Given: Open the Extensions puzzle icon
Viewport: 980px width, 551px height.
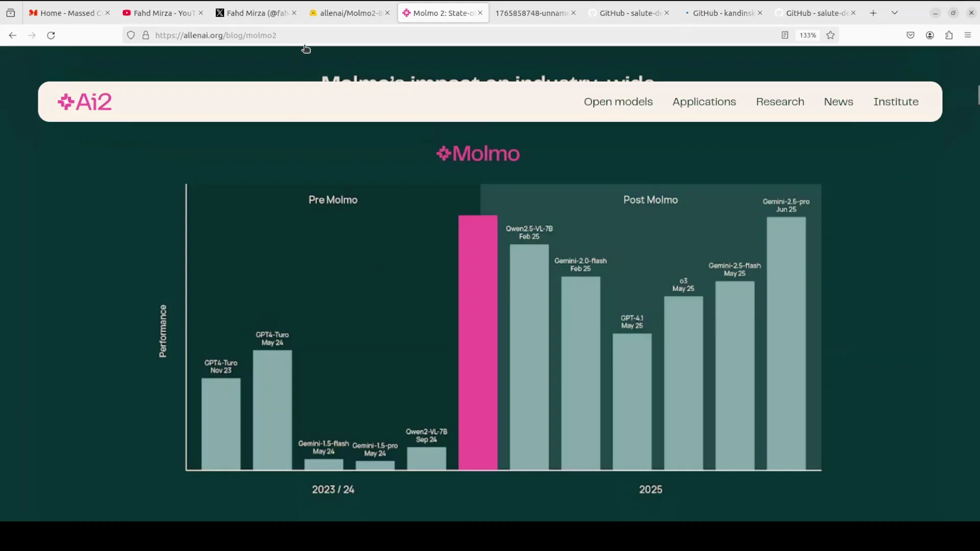Looking at the screenshot, I should pyautogui.click(x=949, y=35).
